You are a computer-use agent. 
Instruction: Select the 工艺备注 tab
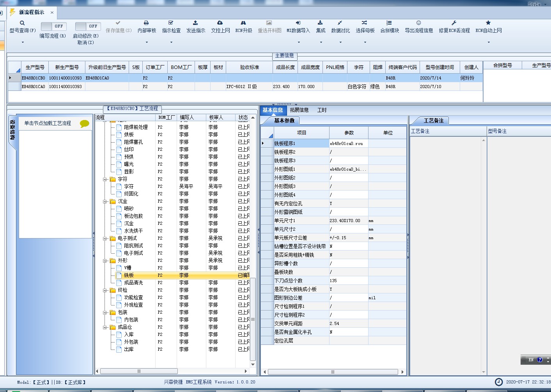coord(434,120)
